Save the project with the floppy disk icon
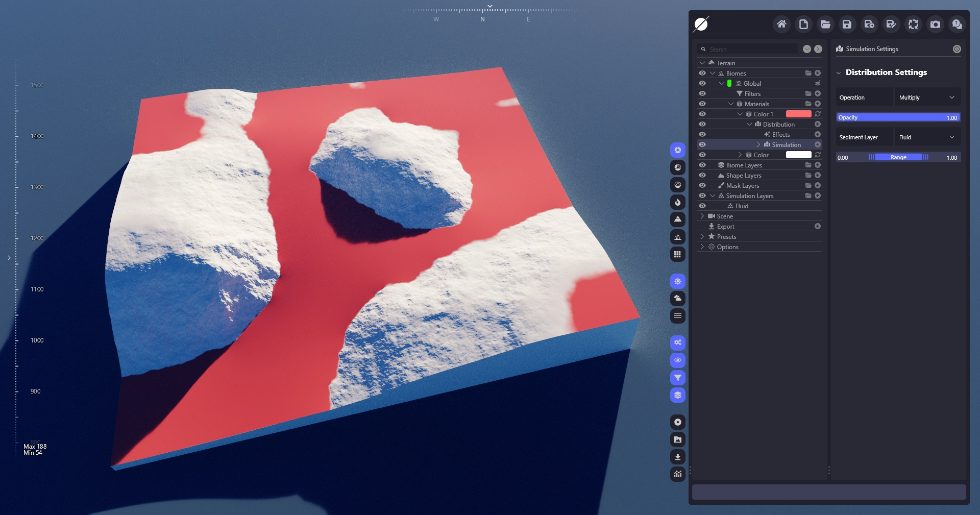Screen dimensions: 980x515 point(847,24)
